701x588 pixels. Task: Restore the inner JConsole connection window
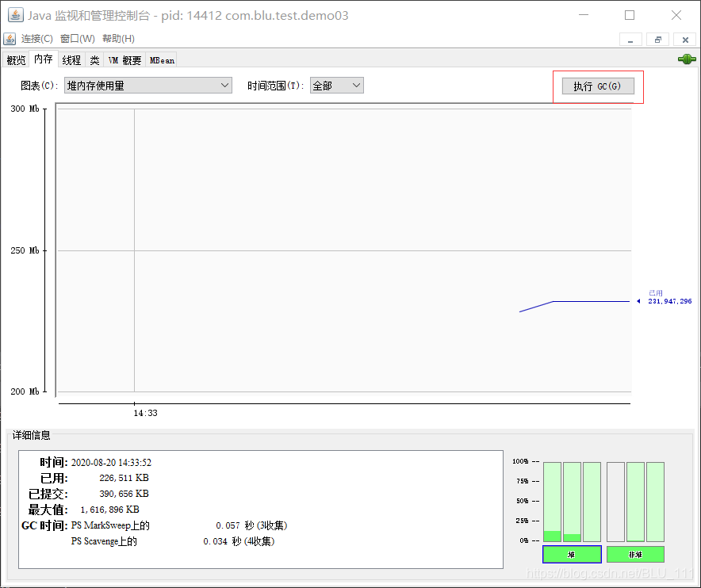coord(657,40)
